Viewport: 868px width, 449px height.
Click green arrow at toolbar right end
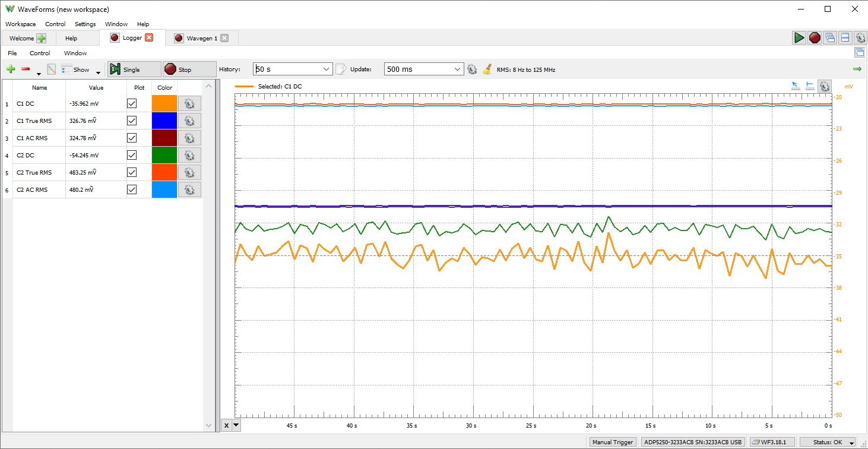(x=857, y=69)
